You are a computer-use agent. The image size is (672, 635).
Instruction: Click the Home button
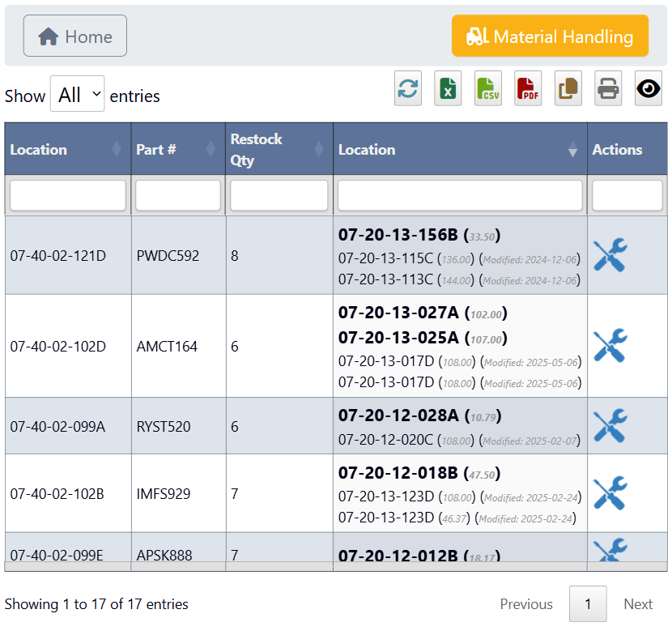coord(75,36)
